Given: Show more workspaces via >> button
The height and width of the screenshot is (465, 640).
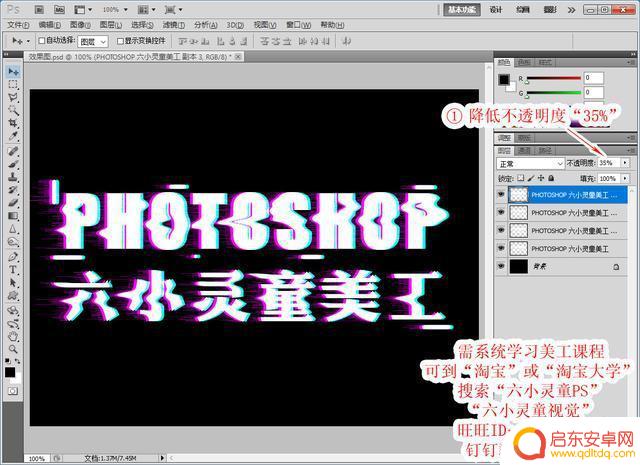Looking at the screenshot, I should click(x=571, y=10).
